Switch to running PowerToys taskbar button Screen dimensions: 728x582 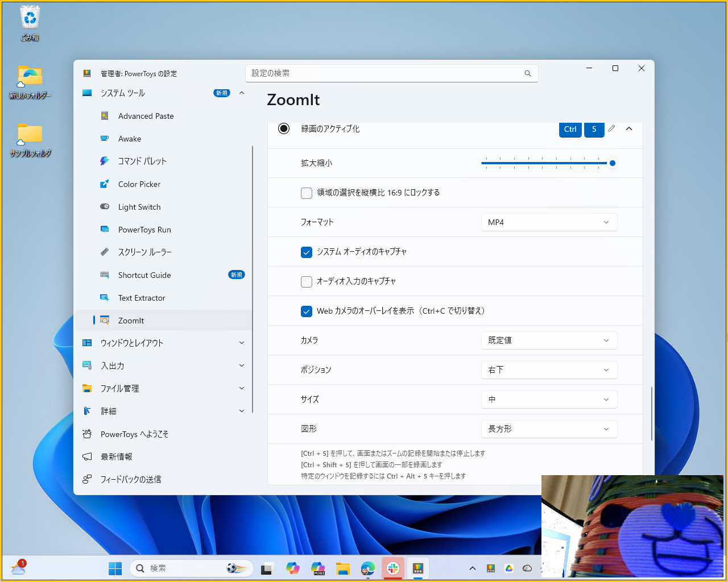pos(418,568)
